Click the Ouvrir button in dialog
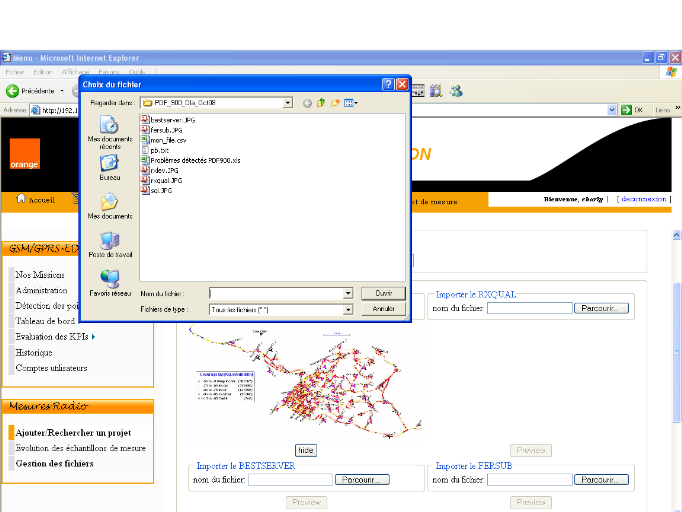Viewport: 682px width, 512px height. (383, 294)
